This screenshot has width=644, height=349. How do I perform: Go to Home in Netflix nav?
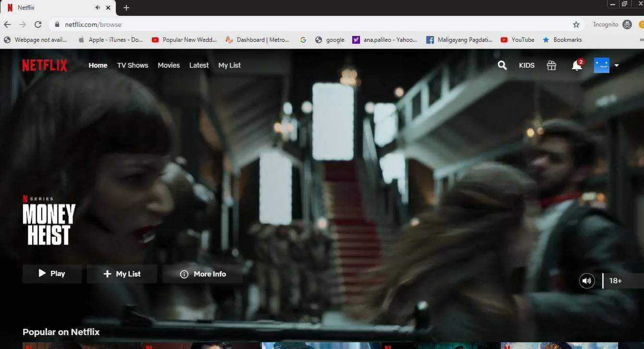pyautogui.click(x=98, y=65)
